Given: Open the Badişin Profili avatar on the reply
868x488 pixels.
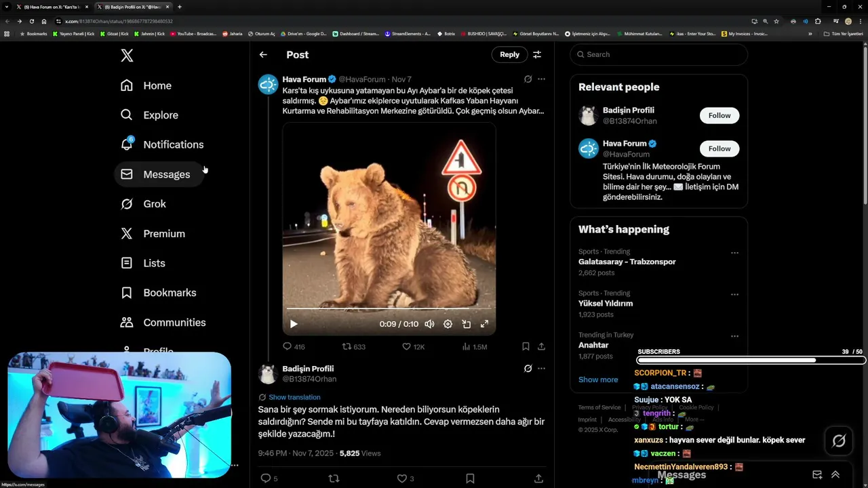Looking at the screenshot, I should tap(269, 374).
